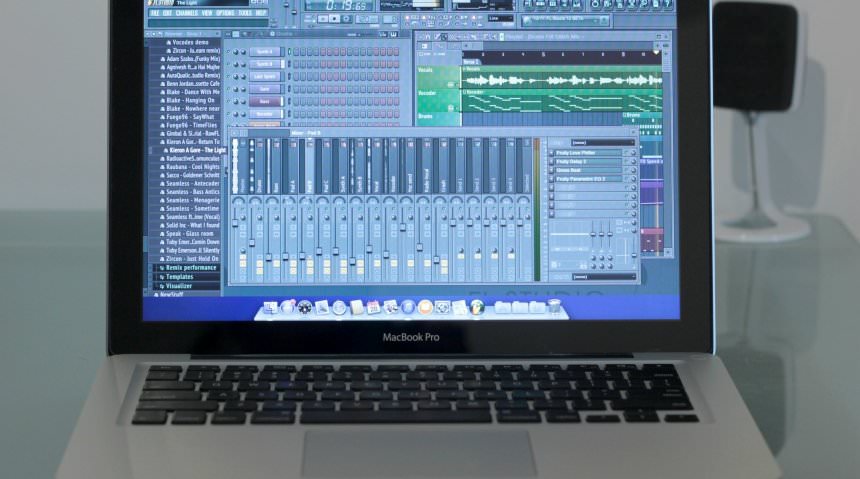Image resolution: width=860 pixels, height=479 pixels.
Task: Select Fuego96 - TimeFlies in browser
Action: pyautogui.click(x=191, y=125)
